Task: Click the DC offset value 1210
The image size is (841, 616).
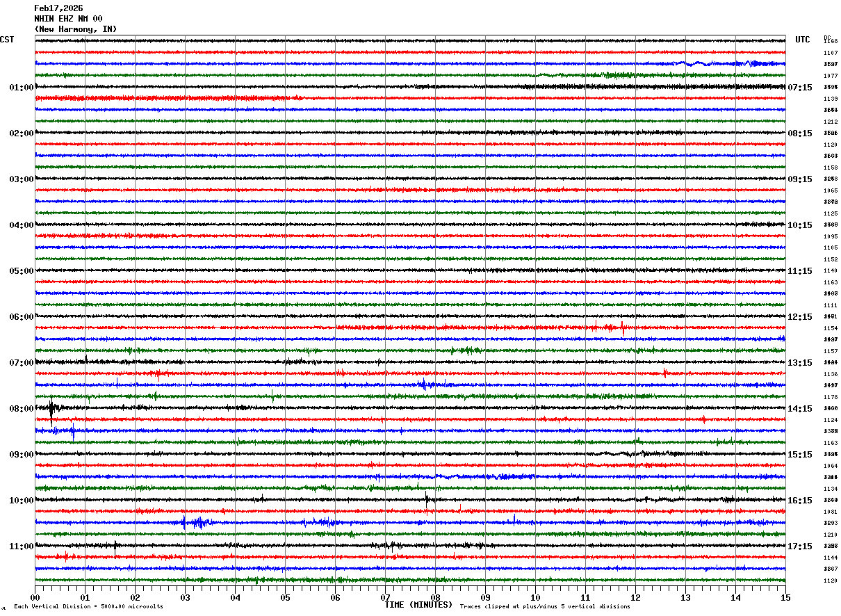Action: pos(831,535)
